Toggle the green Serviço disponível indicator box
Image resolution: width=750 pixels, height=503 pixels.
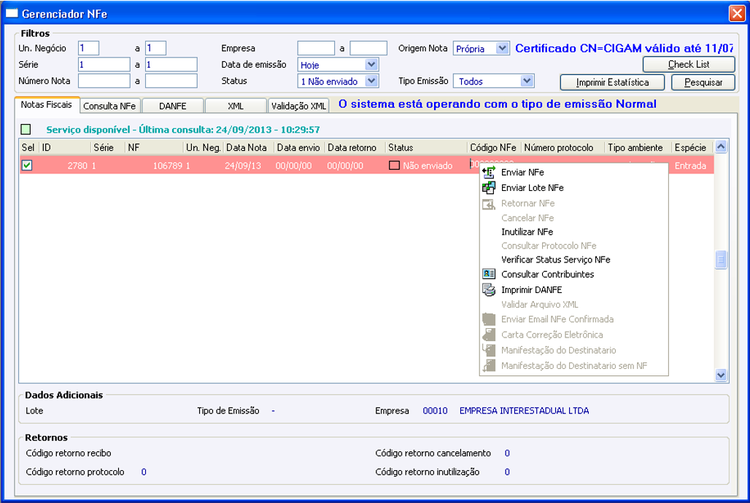coord(26,129)
